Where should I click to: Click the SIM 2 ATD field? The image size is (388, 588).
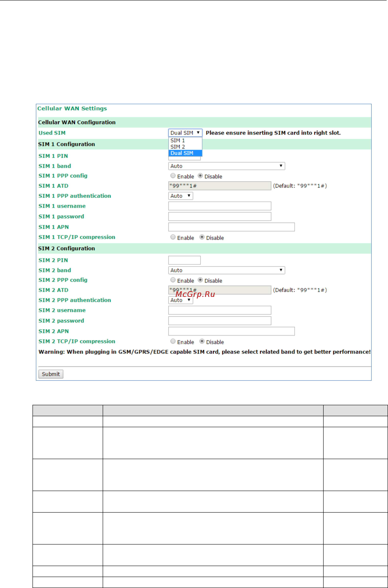click(x=220, y=290)
